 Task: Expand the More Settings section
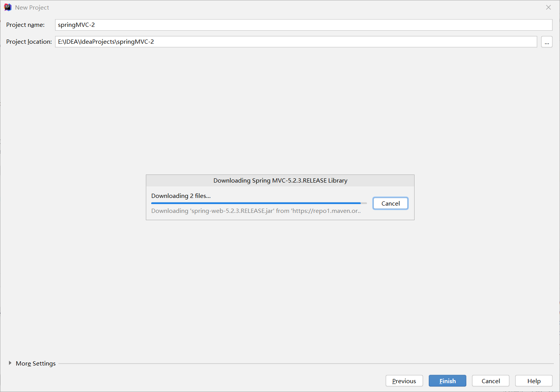10,363
